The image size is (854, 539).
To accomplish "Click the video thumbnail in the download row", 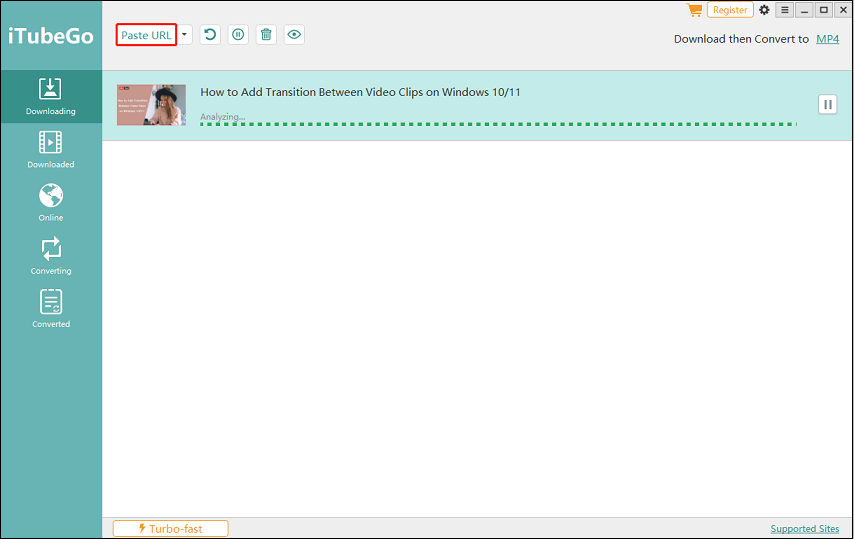I will [151, 105].
